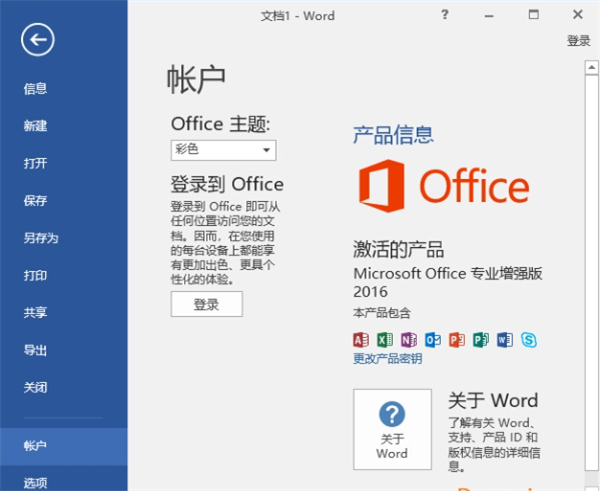
Task: Click the large Office logo
Action: click(x=444, y=186)
